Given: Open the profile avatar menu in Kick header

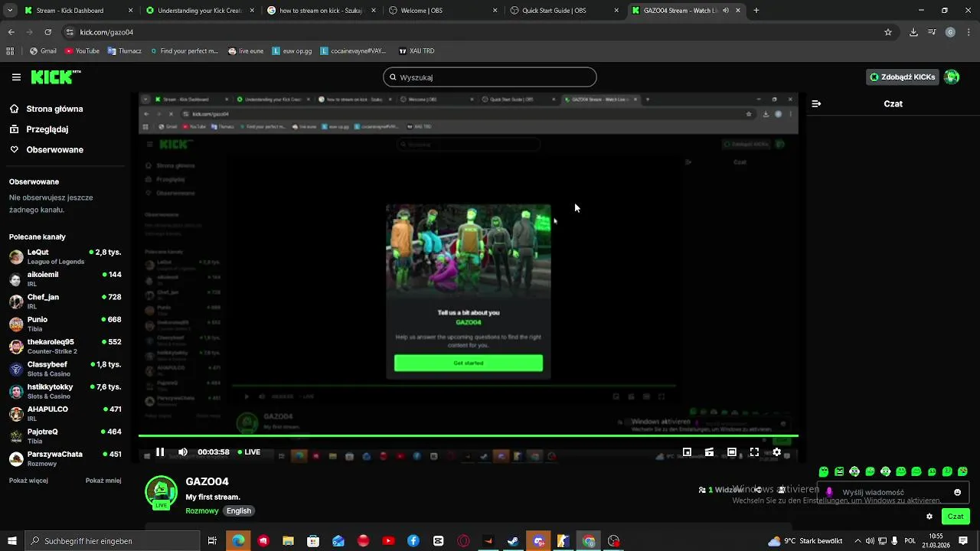Looking at the screenshot, I should point(952,77).
